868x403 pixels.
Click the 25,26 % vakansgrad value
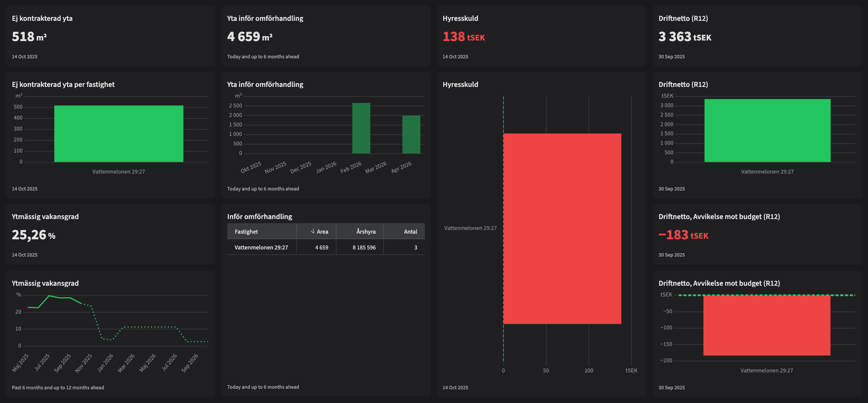(x=33, y=235)
